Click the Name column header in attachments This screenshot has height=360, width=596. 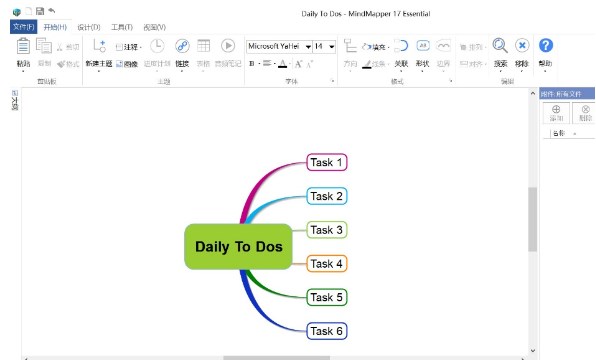coord(559,133)
